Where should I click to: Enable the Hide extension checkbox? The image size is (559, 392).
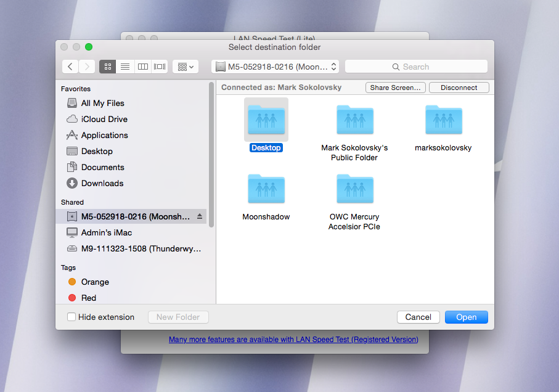pyautogui.click(x=71, y=317)
